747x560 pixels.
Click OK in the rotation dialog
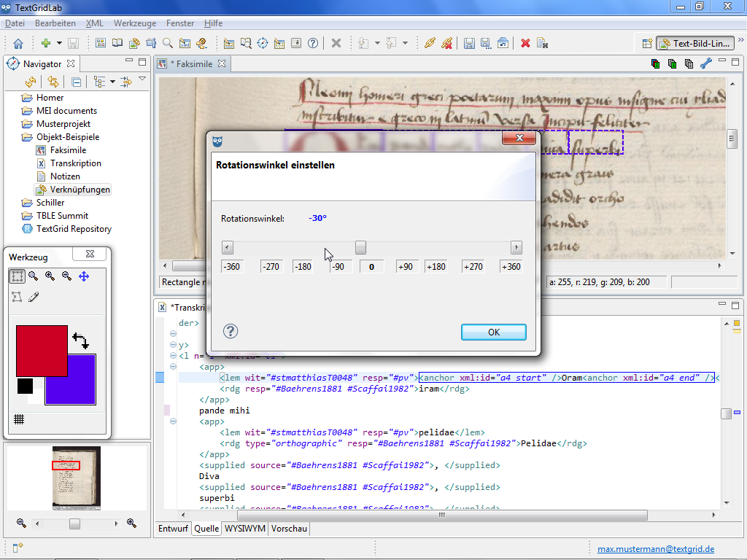[493, 332]
